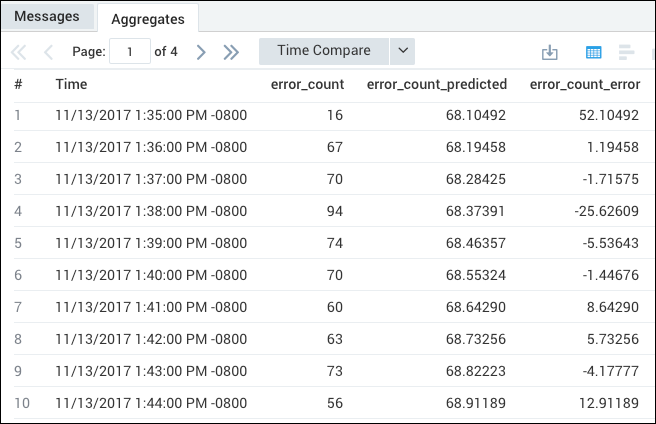Click the # column header
This screenshot has width=656, height=424.
[x=18, y=84]
